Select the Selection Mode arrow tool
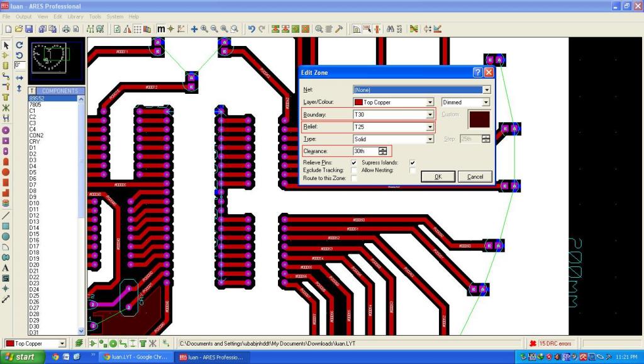644x364 pixels. [x=6, y=45]
